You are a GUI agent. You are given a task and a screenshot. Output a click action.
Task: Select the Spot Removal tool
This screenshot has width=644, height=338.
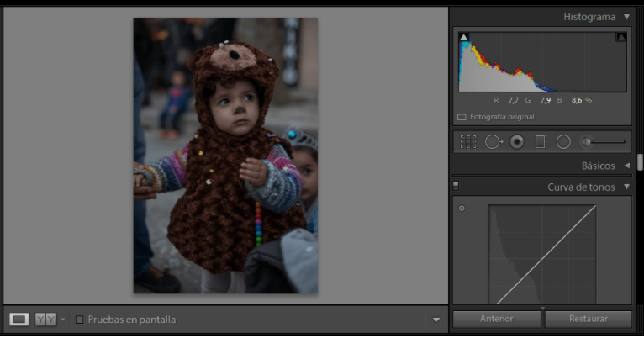click(x=494, y=142)
